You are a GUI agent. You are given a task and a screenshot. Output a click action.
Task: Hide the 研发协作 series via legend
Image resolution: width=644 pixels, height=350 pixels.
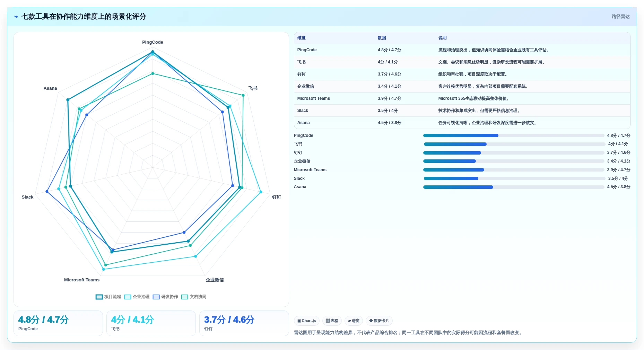(x=165, y=297)
